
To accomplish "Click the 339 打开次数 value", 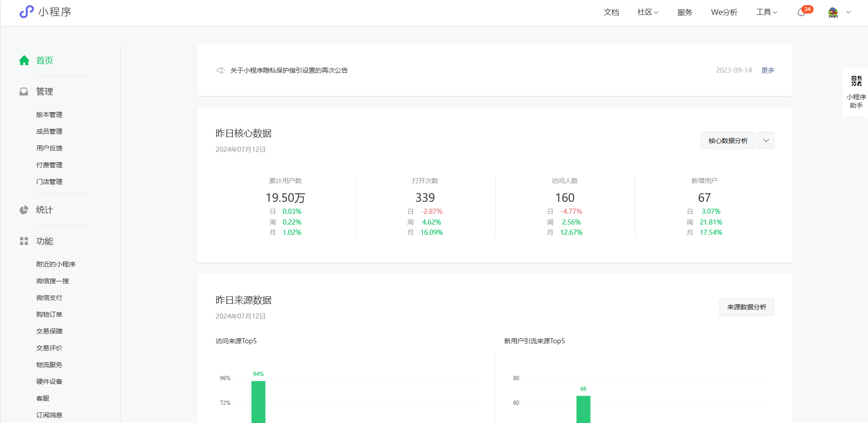I will 425,198.
